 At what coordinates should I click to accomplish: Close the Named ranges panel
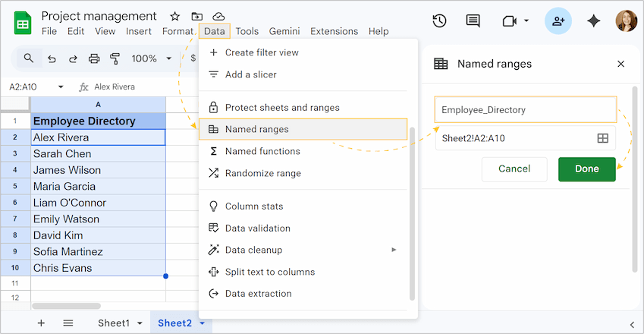[620, 64]
